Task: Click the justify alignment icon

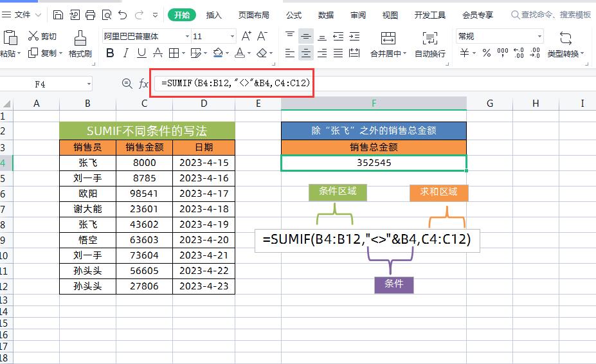Action: (x=338, y=53)
